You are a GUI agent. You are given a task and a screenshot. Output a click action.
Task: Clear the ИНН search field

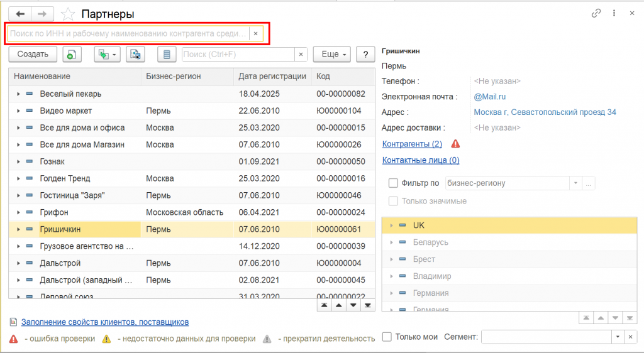pos(255,34)
